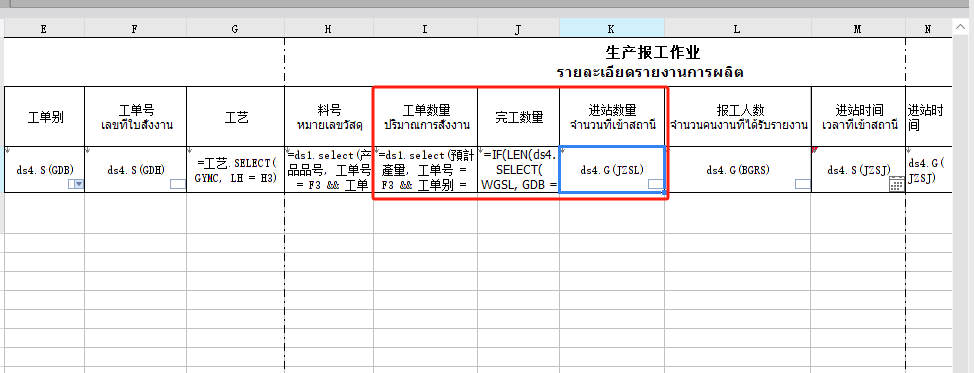Select the 报工人数 header cell
This screenshot has width=974, height=373.
coord(737,117)
